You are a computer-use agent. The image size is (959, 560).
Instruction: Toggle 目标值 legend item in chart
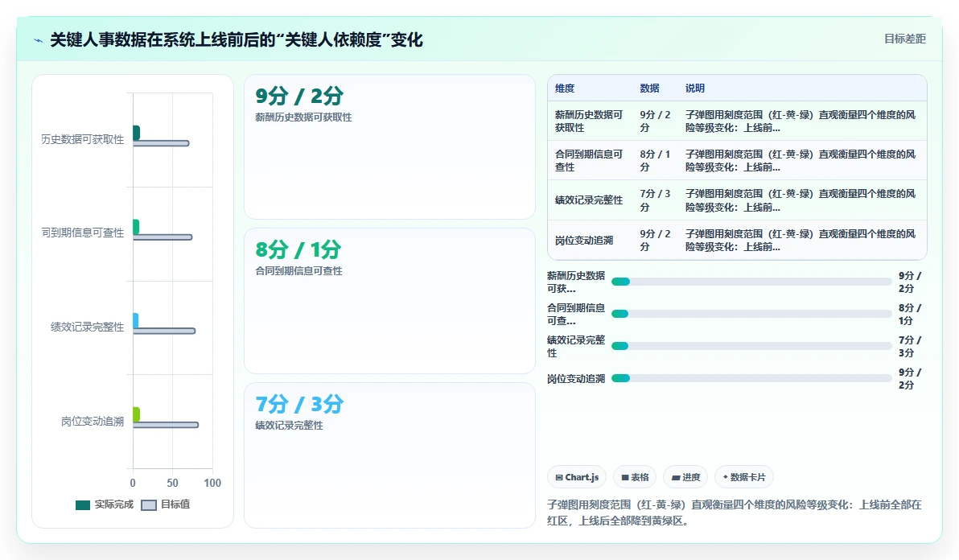point(165,504)
